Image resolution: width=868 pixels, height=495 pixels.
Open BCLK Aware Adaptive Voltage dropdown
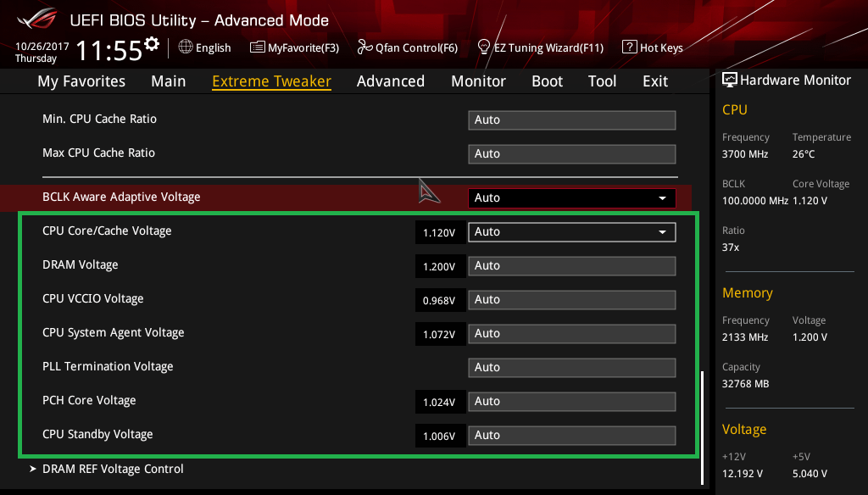coord(572,198)
